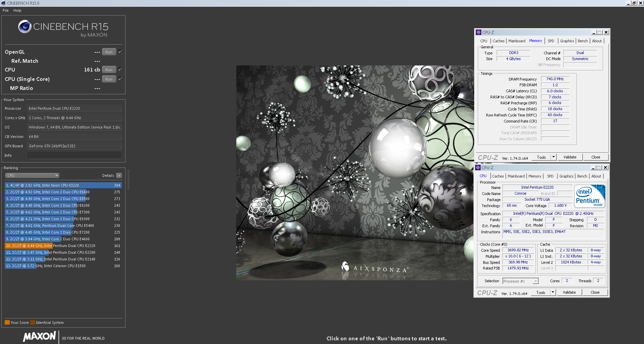The width and height of the screenshot is (644, 344).
Task: Open Graphics tab in lower CPU-Z window
Action: click(566, 176)
